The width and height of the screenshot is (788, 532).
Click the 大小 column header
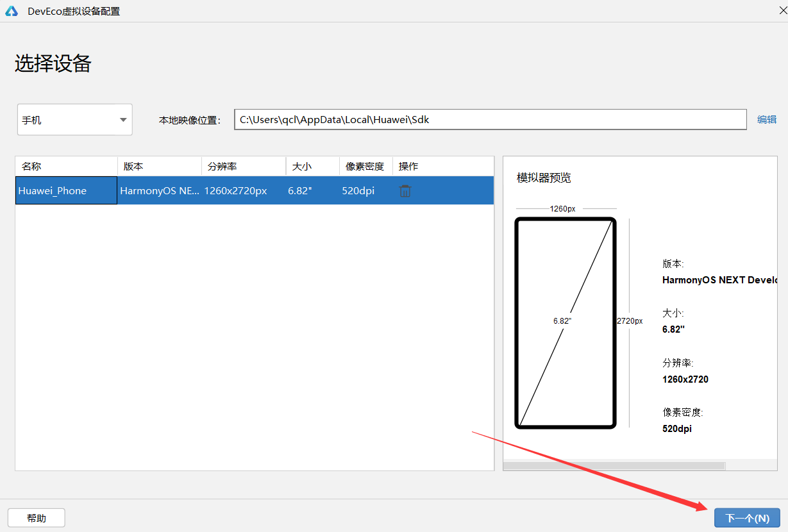click(313, 166)
